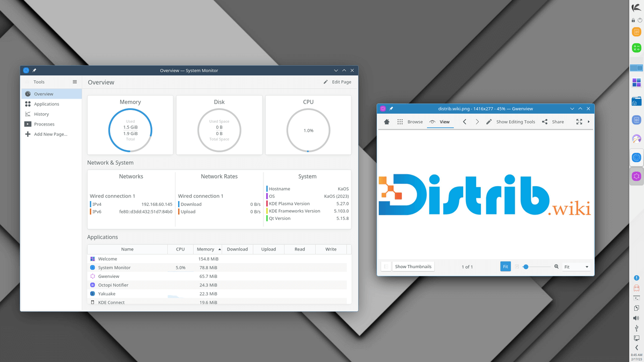Adjust the Gwenview zoom slider
This screenshot has height=362, width=644.
tap(537, 267)
